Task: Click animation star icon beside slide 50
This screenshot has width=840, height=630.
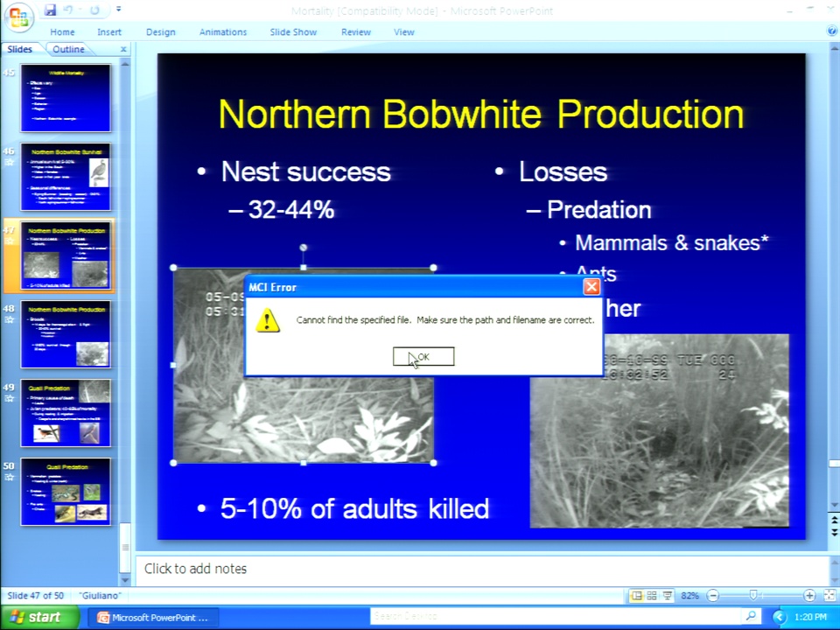Action: (9, 478)
